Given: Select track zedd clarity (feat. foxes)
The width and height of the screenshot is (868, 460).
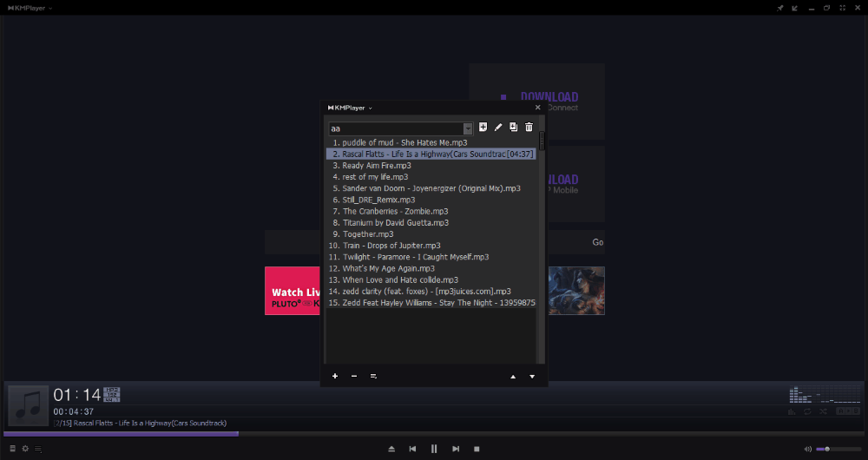Looking at the screenshot, I should pos(431,292).
